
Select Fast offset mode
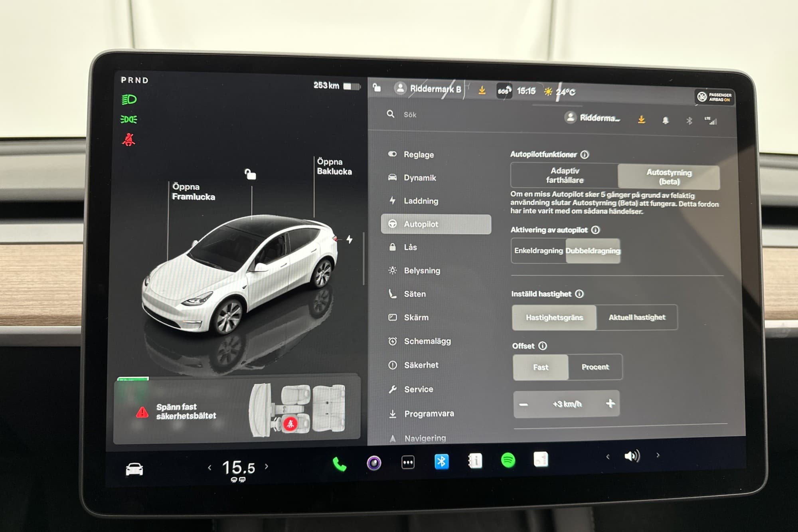pos(541,367)
